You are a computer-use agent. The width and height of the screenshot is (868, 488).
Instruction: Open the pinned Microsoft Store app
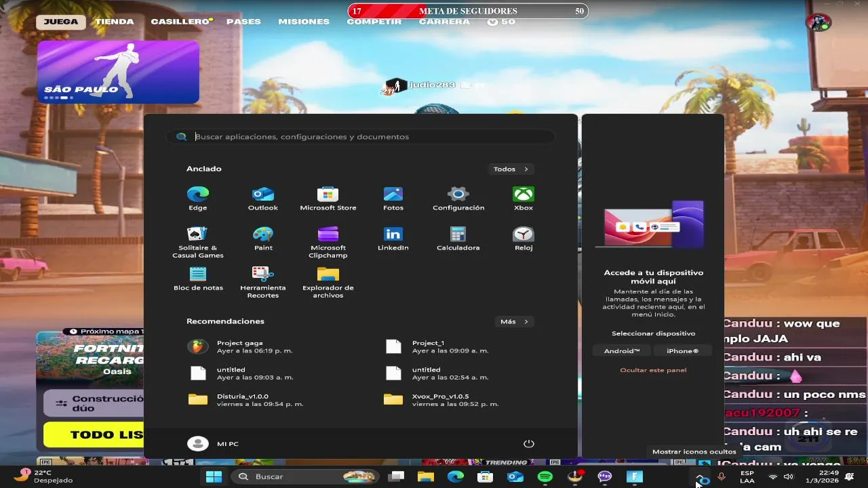pyautogui.click(x=328, y=199)
